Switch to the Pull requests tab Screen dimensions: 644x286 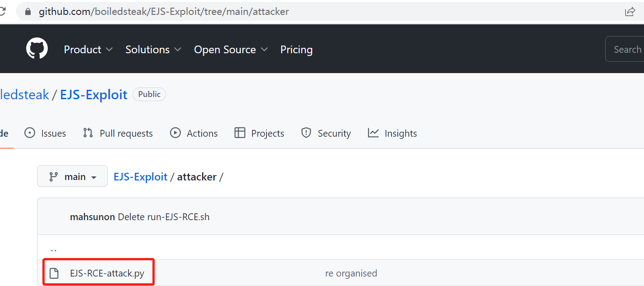point(118,134)
